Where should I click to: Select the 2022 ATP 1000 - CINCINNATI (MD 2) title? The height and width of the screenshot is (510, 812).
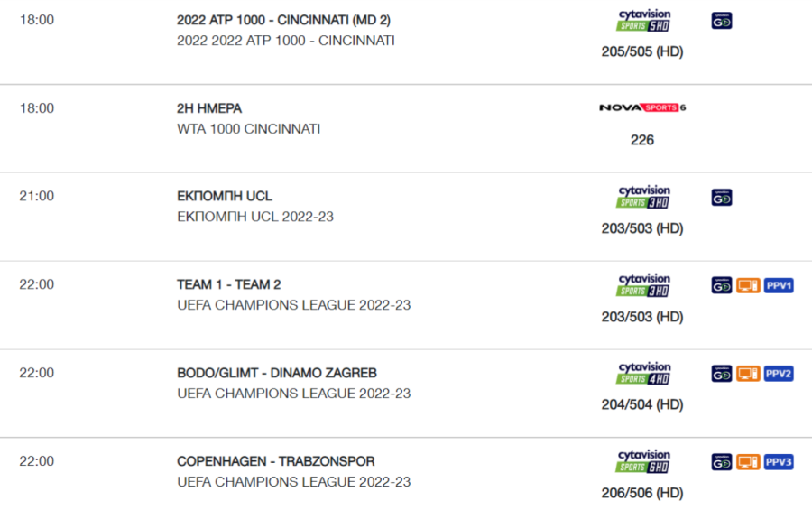pos(284,20)
